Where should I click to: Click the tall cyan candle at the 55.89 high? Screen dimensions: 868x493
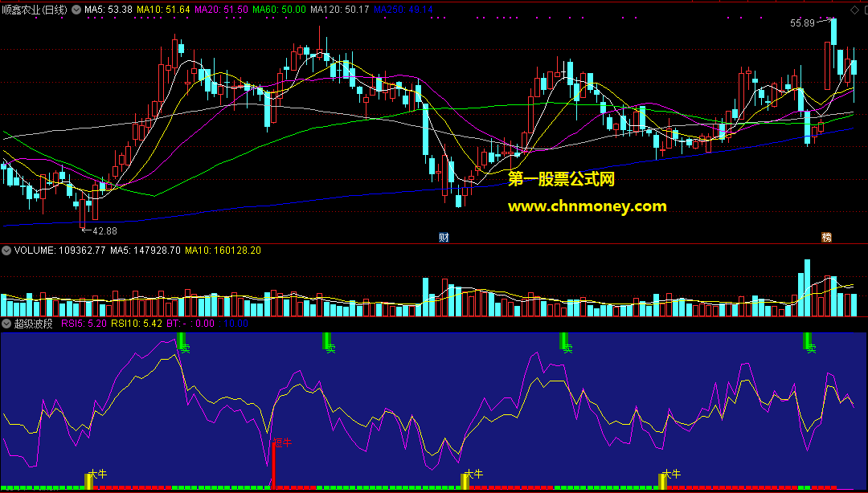(833, 31)
